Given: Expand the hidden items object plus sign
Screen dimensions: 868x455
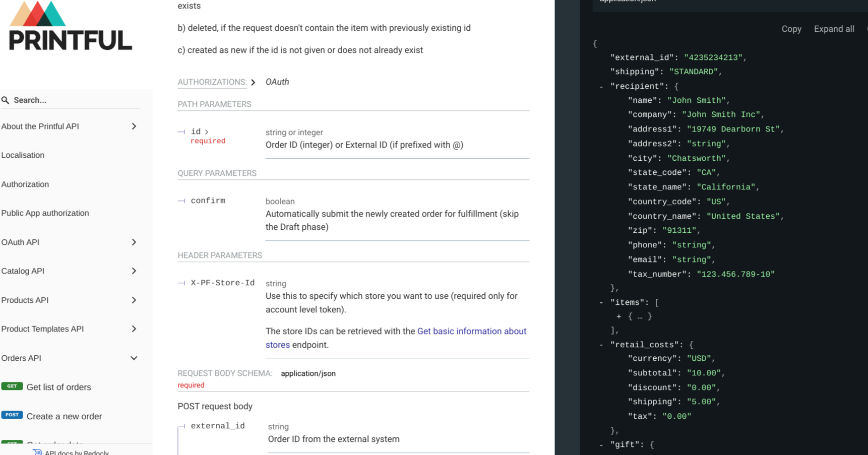Looking at the screenshot, I should point(618,316).
